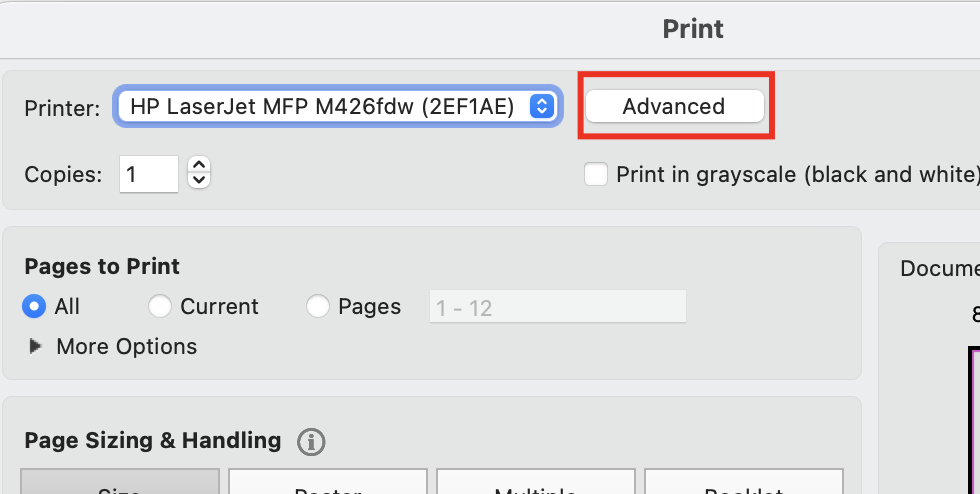980x494 pixels.
Task: Enable Print in grayscale checkbox
Action: 596,175
